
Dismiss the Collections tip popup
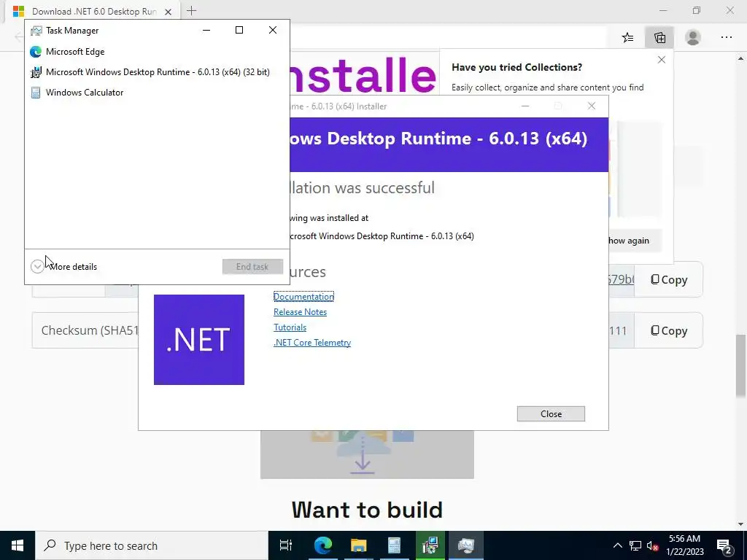coord(661,60)
